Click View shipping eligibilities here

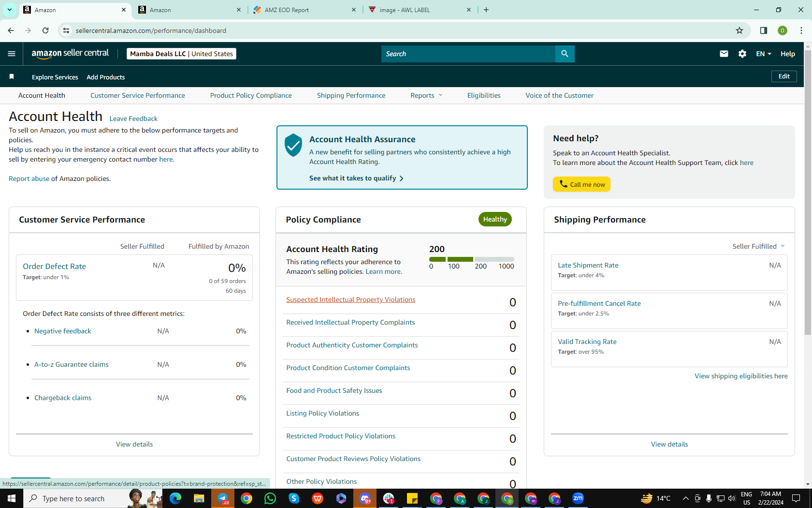pyautogui.click(x=741, y=376)
